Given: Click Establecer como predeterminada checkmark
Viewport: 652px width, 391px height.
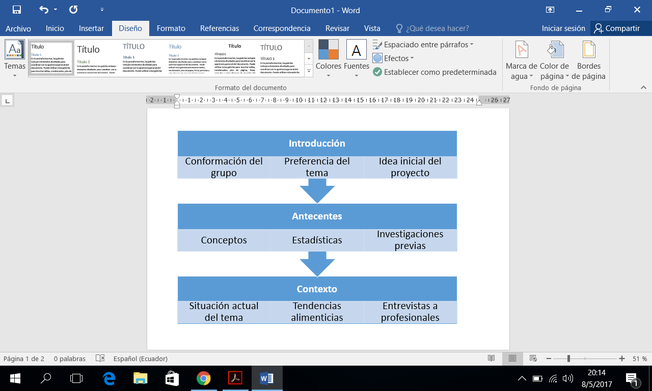Looking at the screenshot, I should 435,72.
